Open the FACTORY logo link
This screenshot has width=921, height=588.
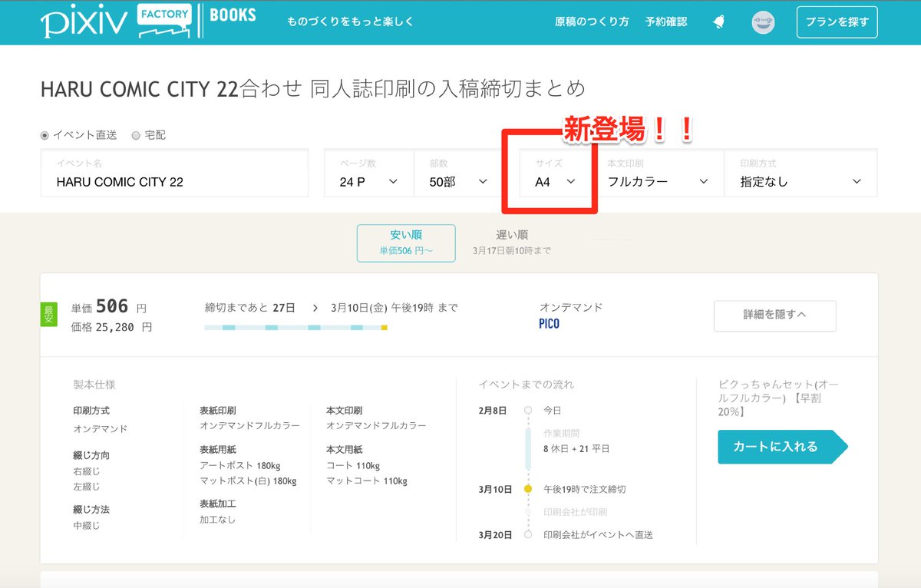coord(164,21)
